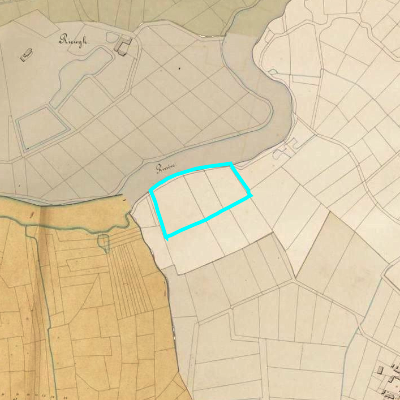The width and height of the screenshot is (400, 400).
Task: Click the L-shaped building beside the pond
Action: [122, 44]
